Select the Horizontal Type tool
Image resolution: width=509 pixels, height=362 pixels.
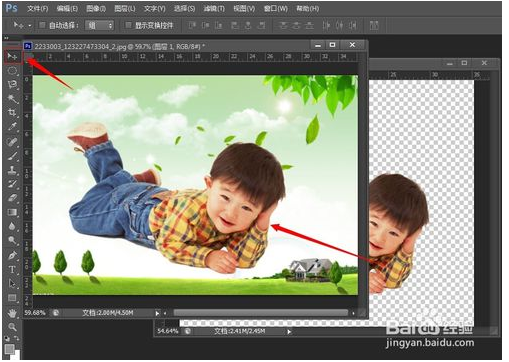tap(12, 270)
